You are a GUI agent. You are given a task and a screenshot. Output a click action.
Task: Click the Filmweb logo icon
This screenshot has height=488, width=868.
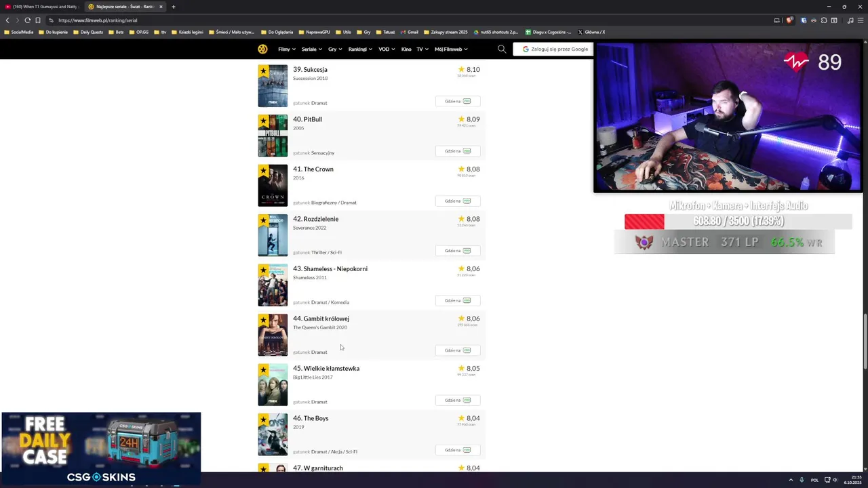click(x=262, y=49)
